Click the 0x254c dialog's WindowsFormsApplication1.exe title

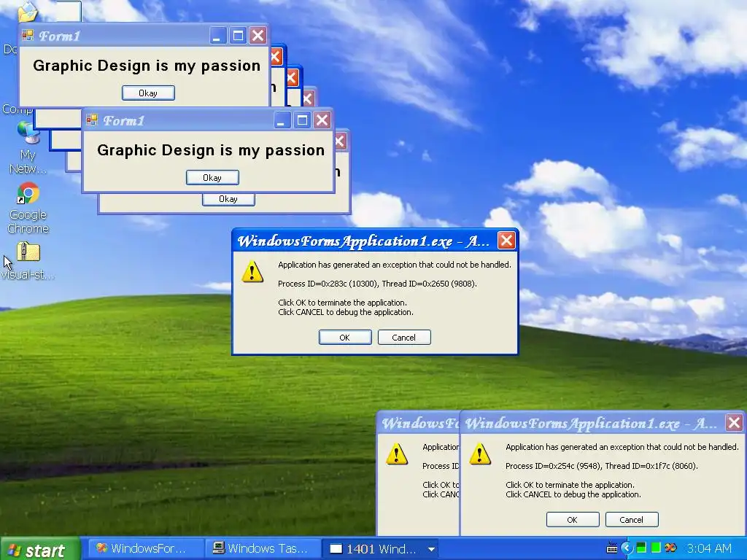pyautogui.click(x=591, y=424)
